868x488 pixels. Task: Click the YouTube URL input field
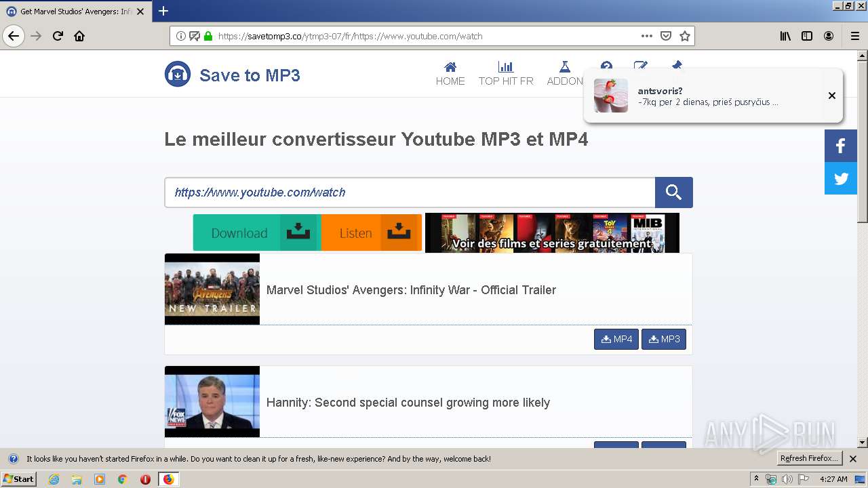click(x=410, y=192)
